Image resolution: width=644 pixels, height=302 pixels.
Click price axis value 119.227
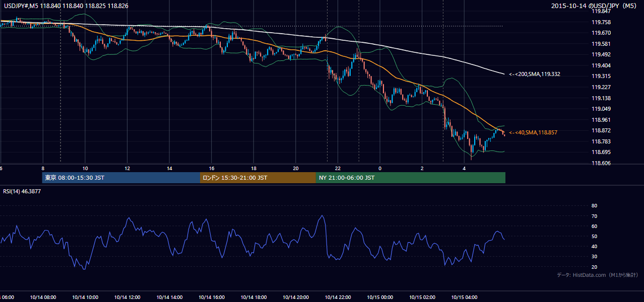point(601,87)
